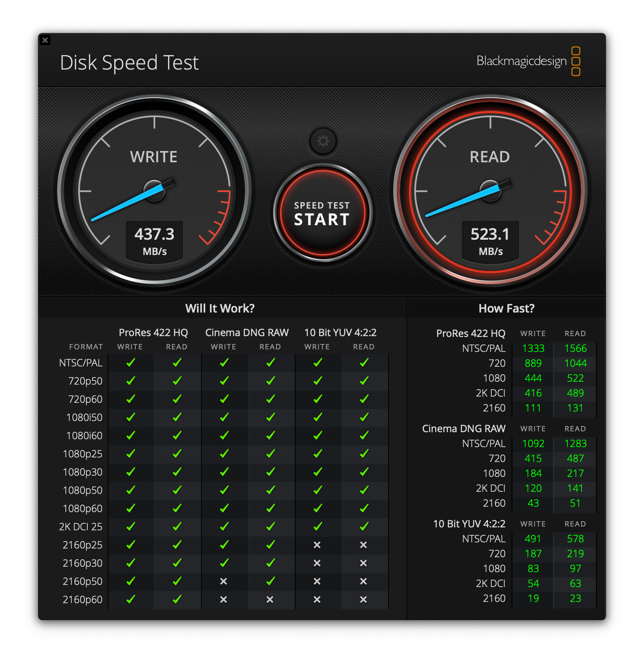Click the 10 Bit YUV write checkmark for 2K DCI 25

point(318,527)
